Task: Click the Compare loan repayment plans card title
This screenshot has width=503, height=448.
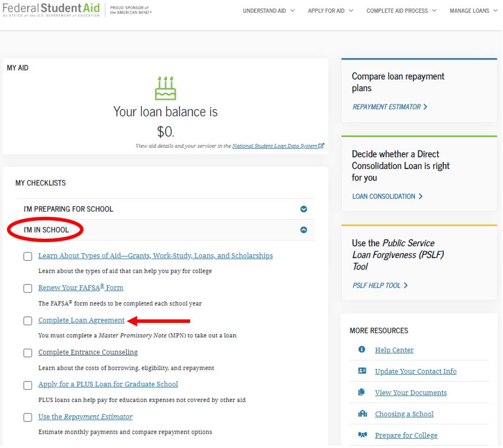Action: pos(398,82)
